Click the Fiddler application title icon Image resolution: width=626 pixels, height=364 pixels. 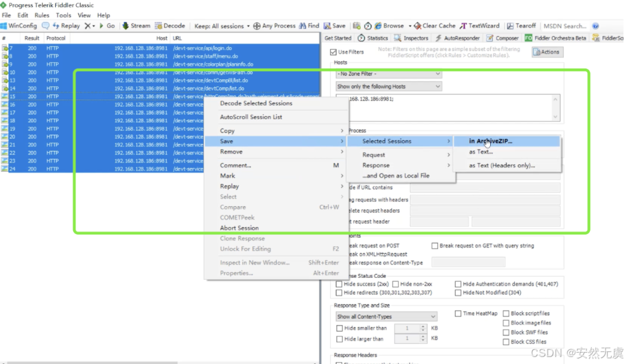(x=3, y=5)
